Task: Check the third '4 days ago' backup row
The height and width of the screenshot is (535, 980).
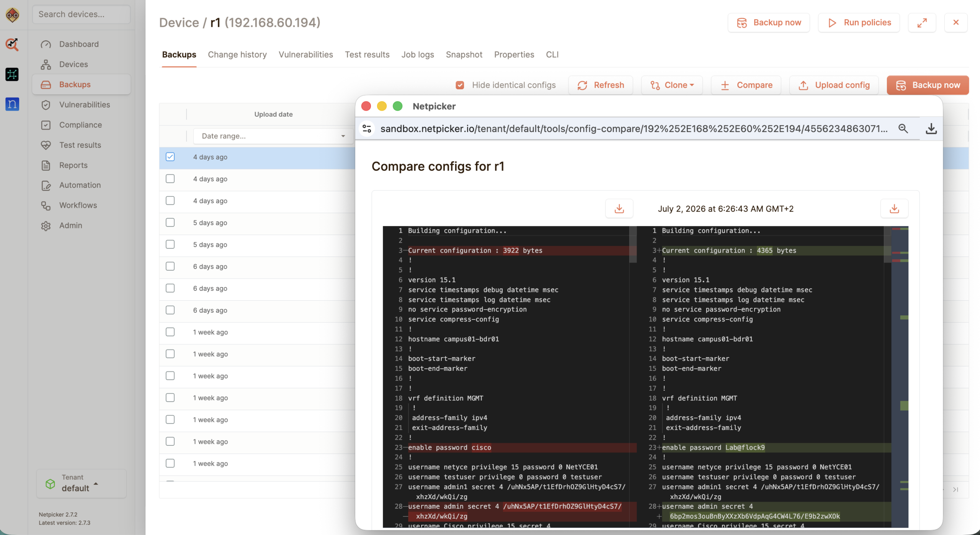Action: click(x=170, y=201)
